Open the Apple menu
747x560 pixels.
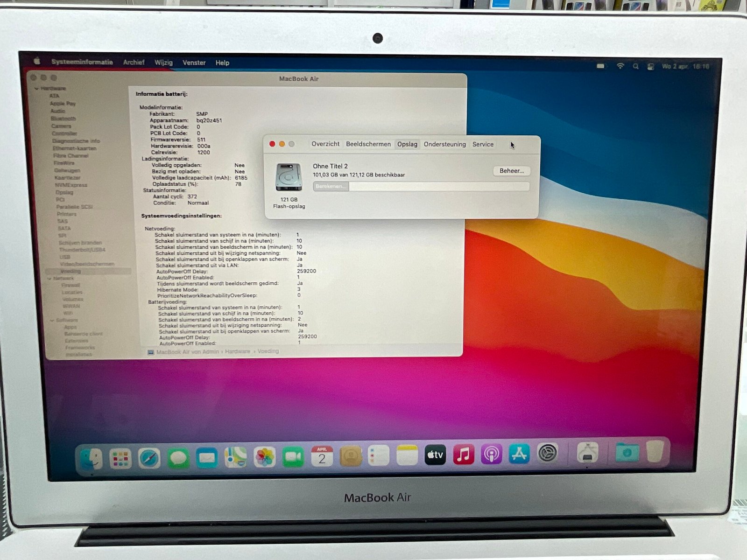[37, 61]
